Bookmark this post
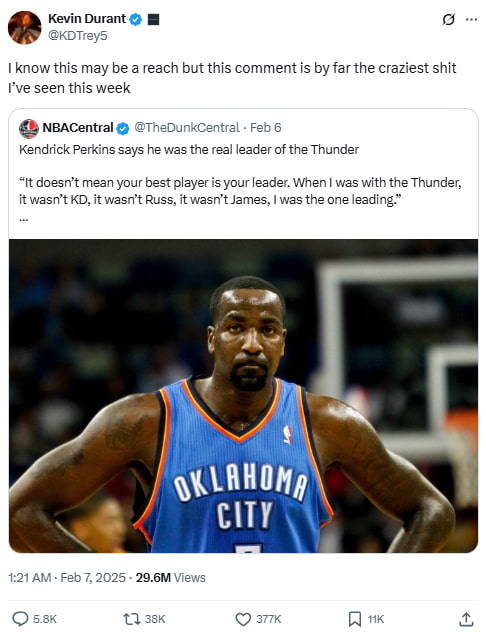Viewport: 486px width, 632px height. (x=355, y=619)
